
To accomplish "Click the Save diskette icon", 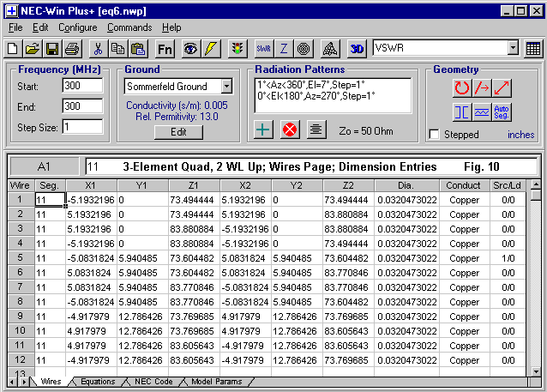I will (x=51, y=49).
